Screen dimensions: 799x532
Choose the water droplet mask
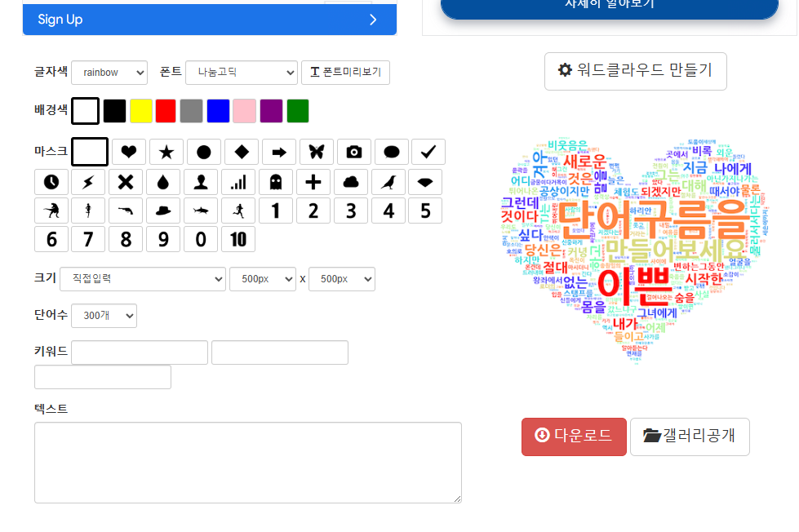pos(162,181)
